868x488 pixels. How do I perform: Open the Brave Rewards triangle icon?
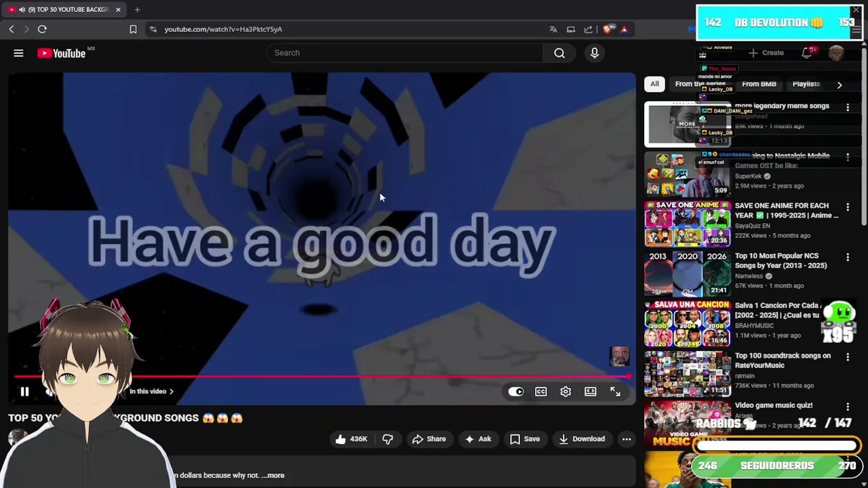[624, 29]
